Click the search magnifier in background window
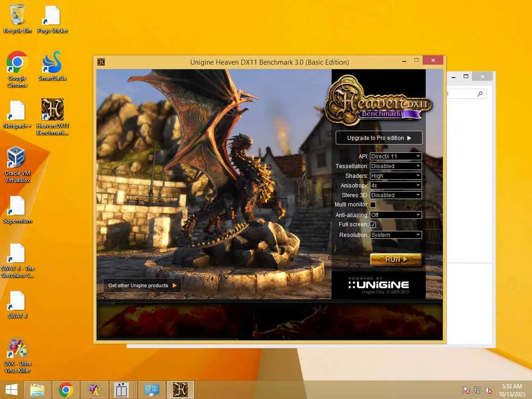This screenshot has width=532, height=399. coord(480,94)
